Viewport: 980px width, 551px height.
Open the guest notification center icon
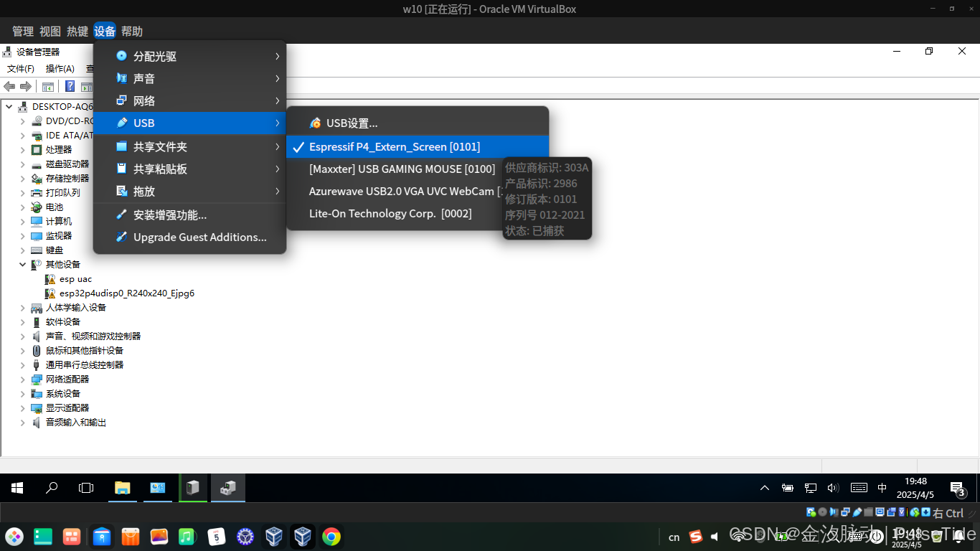point(958,489)
